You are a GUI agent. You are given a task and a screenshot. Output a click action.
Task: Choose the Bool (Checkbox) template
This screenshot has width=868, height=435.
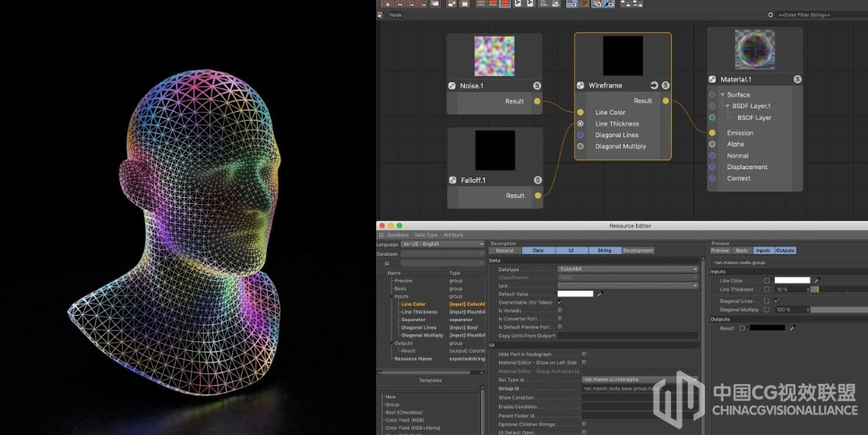[x=404, y=413]
